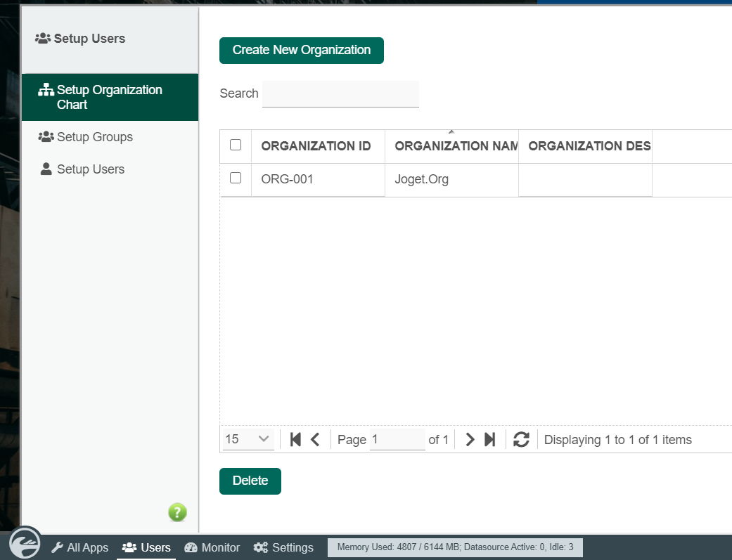The image size is (732, 560).
Task: Open Monitor from the admin bar
Action: coord(212,547)
